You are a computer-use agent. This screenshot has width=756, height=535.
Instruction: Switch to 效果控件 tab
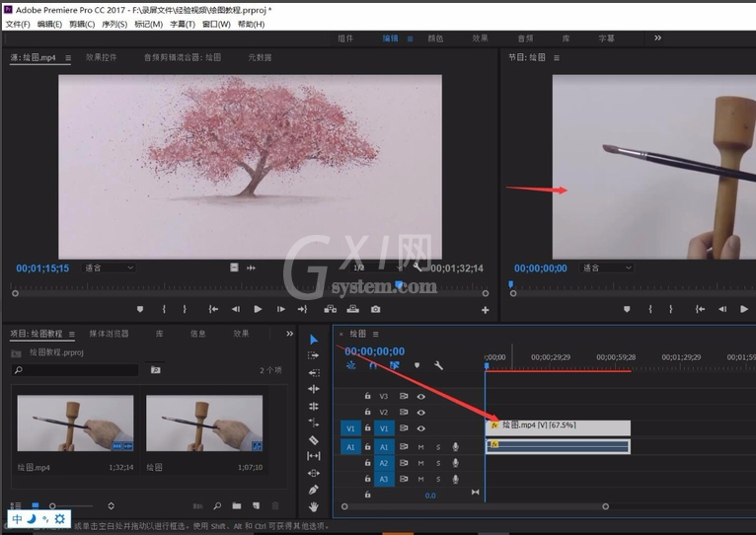102,57
